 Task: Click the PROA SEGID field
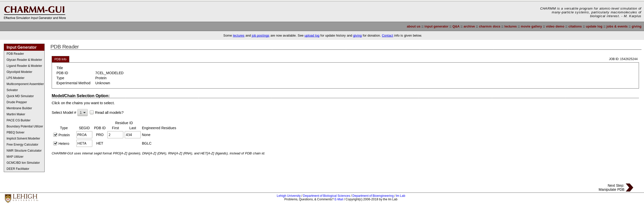[x=84, y=135]
